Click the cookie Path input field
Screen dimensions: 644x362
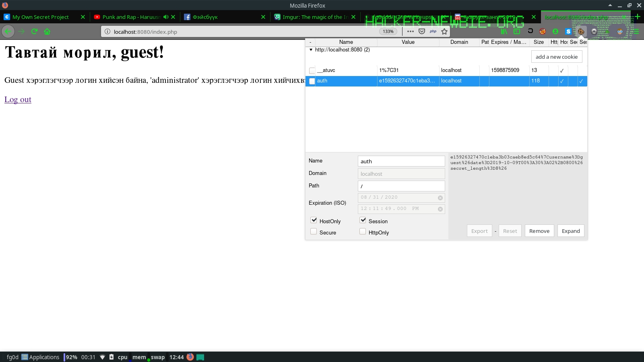click(401, 186)
